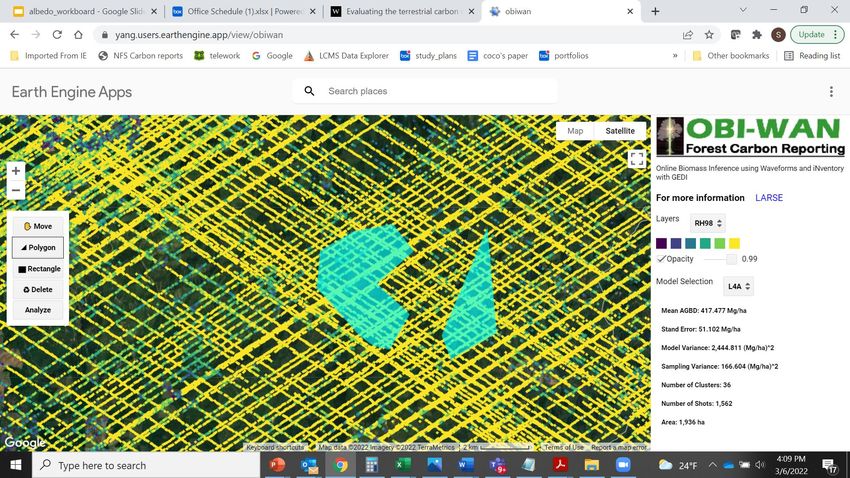This screenshot has height=478, width=850.
Task: Select the Polygon drawing tool
Action: point(38,248)
